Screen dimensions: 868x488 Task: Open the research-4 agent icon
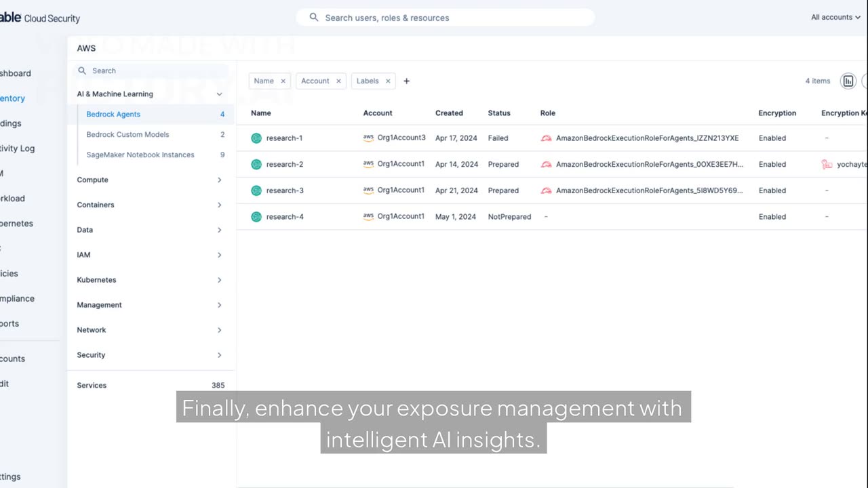click(x=256, y=217)
